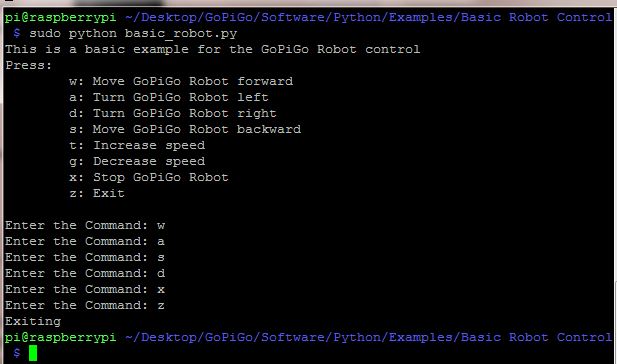
Task: Click the blue directory path above the cursor
Action: click(369, 338)
